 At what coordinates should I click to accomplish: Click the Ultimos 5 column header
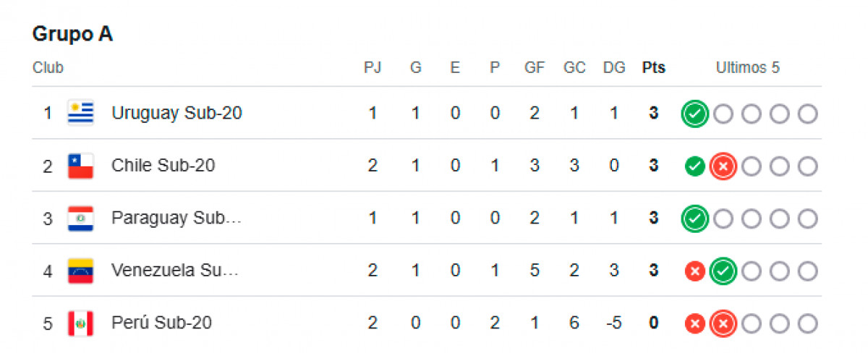coord(748,68)
